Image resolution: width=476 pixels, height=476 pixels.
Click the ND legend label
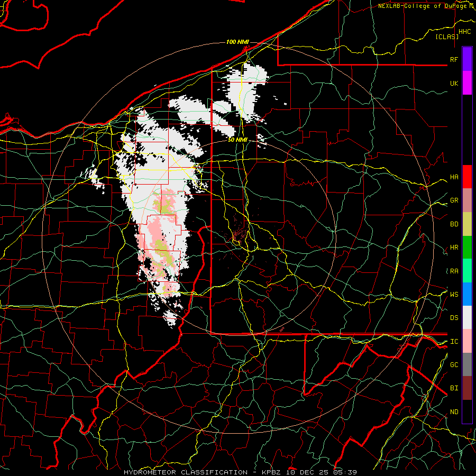click(x=454, y=411)
